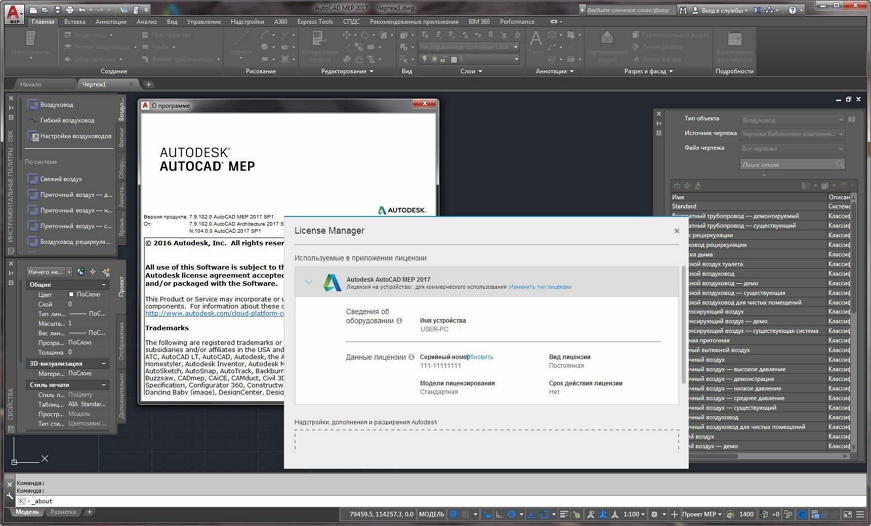Toggle the blue circular hardware acceleration icon
The width and height of the screenshot is (871, 526).
(x=802, y=514)
